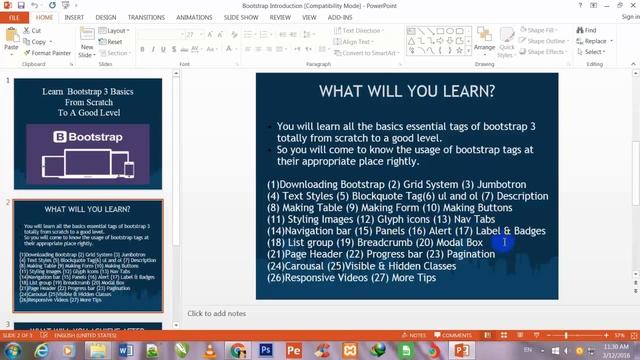
Task: Cut the selection
Action: pyautogui.click(x=32, y=31)
